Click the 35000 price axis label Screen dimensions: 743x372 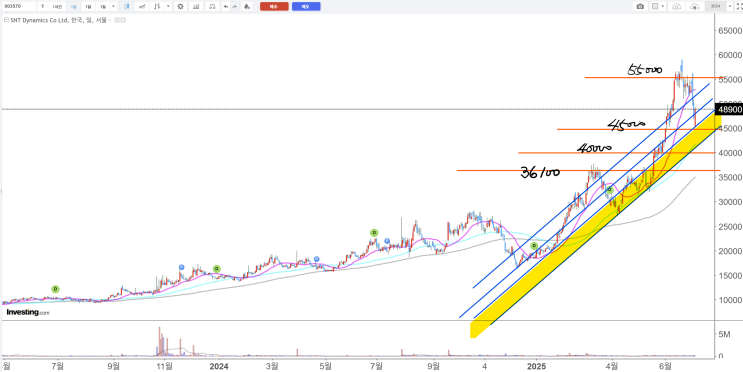click(730, 178)
